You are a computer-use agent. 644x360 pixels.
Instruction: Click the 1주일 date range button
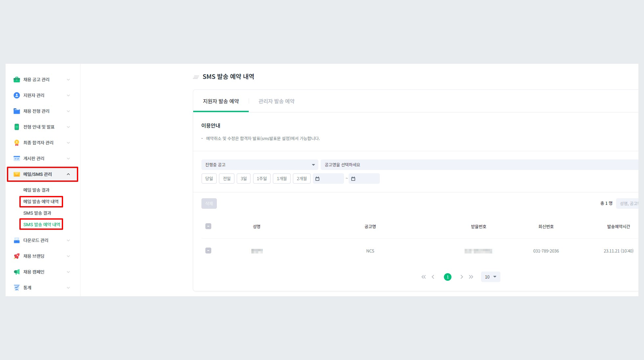262,178
